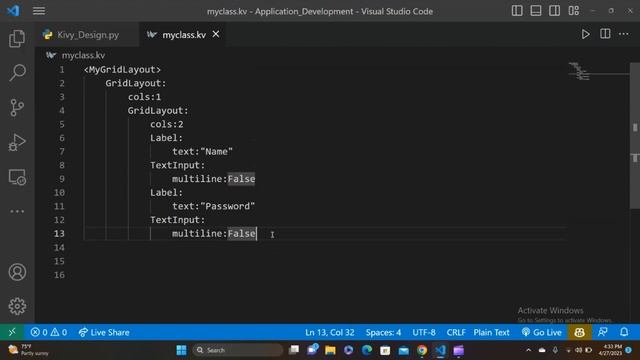
Task: Open the Run and Debug view
Action: [17, 142]
